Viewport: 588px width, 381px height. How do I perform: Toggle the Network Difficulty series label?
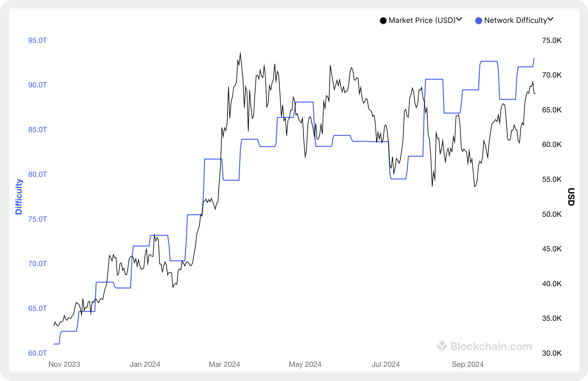[515, 20]
